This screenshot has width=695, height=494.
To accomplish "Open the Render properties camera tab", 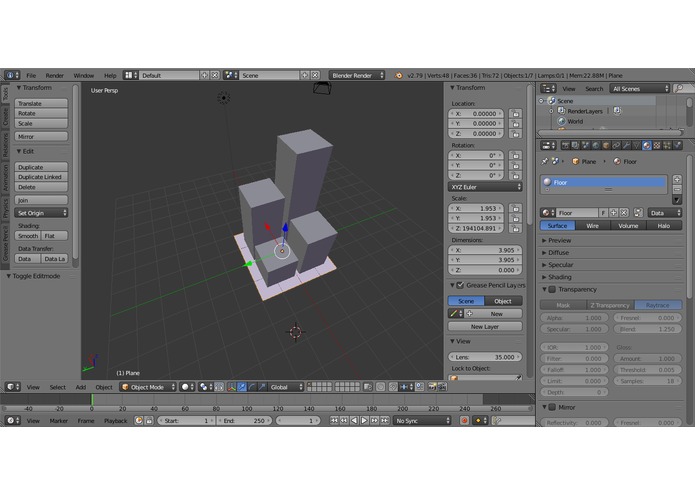I will 565,145.
